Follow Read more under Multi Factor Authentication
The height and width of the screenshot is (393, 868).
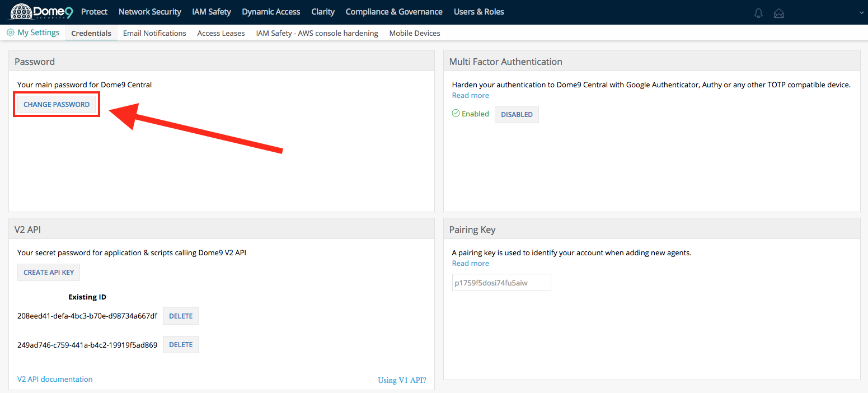click(x=471, y=96)
